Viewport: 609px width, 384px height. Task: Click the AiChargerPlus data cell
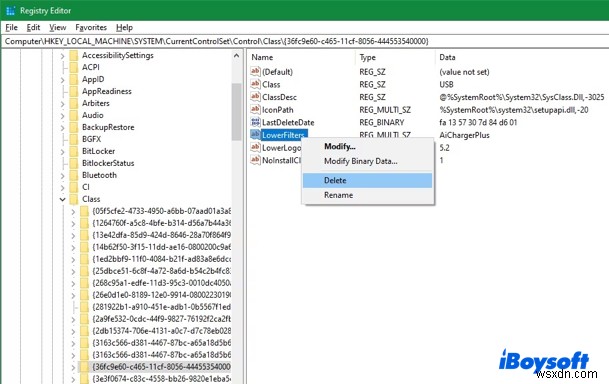point(464,135)
